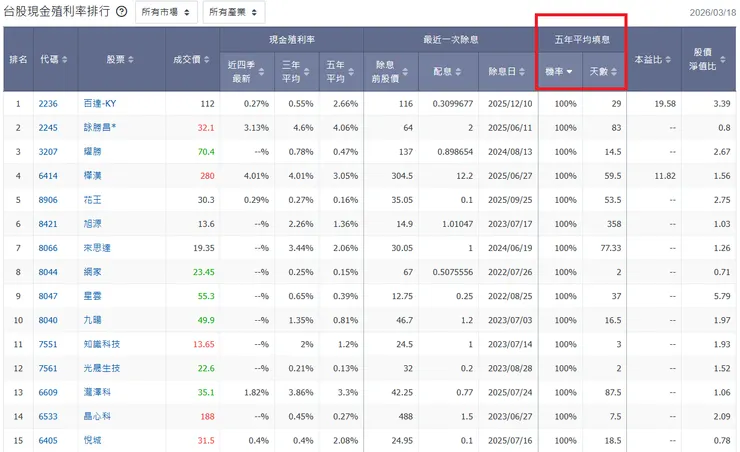Open the 百達-KY stock link

coord(100,103)
